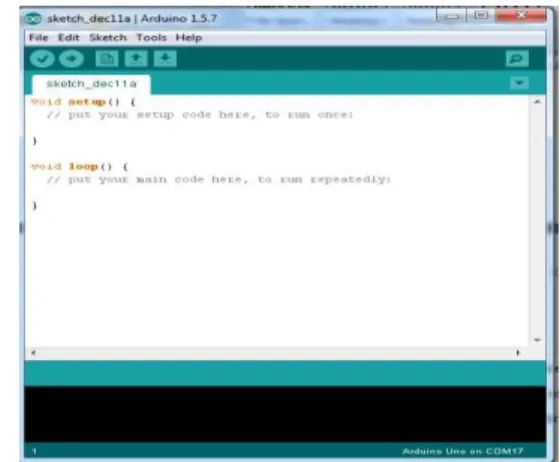
Task: Click the line number 1 in status bar
Action: point(34,451)
